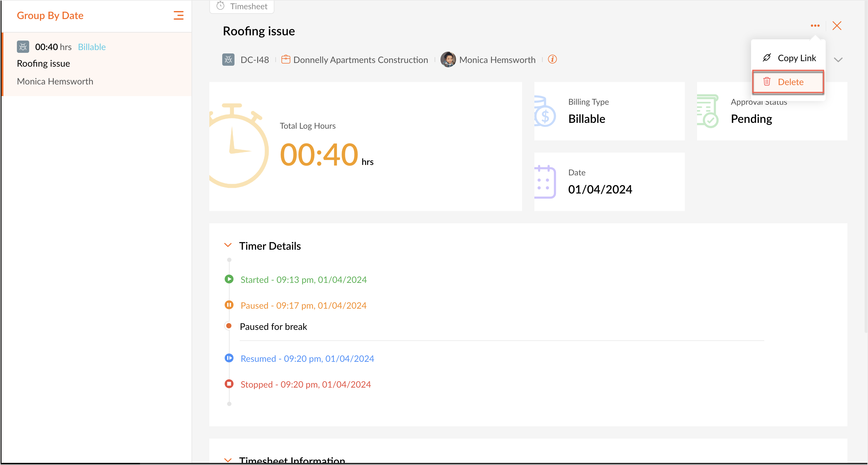
Task: Click the bug issue icon beside DC-I48
Action: coord(228,60)
